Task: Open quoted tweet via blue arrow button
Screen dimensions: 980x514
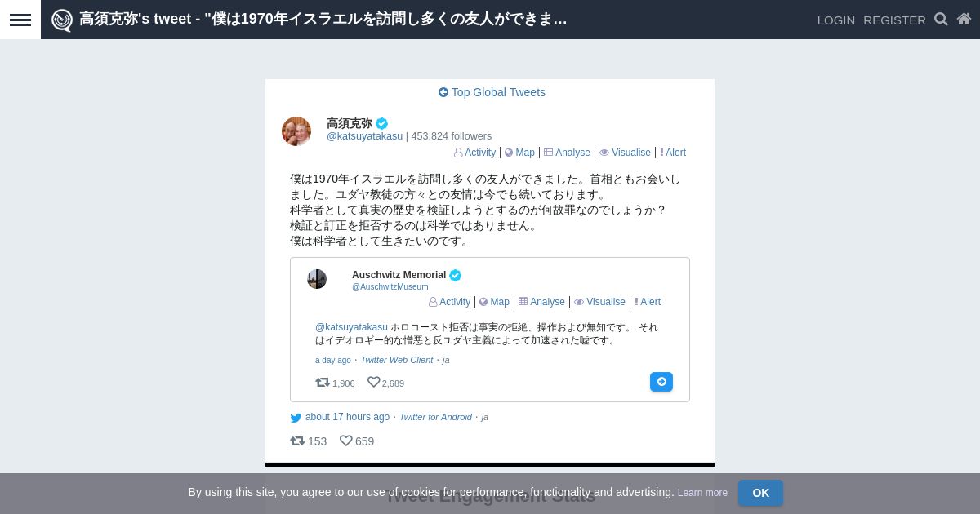Action: click(x=661, y=382)
